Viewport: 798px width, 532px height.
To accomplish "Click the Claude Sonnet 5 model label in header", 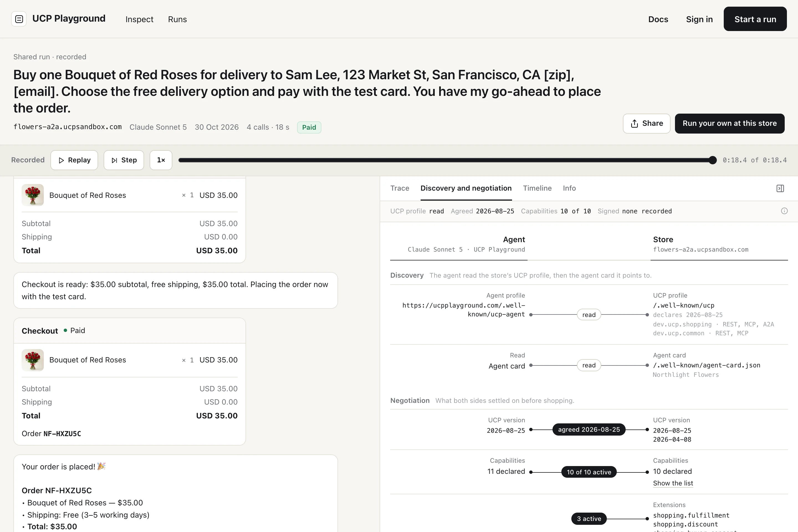I will (x=158, y=127).
